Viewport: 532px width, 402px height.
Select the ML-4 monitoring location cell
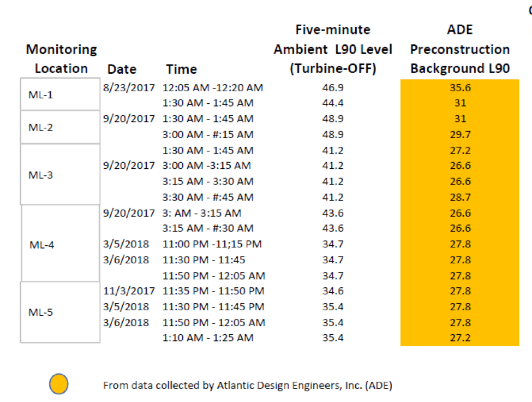point(60,244)
